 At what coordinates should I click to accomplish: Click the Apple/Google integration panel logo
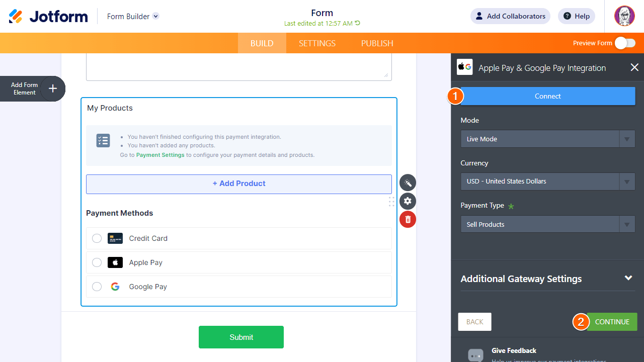click(464, 67)
